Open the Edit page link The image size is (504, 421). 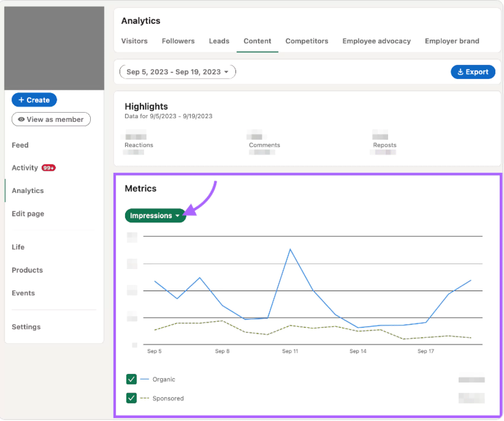[x=28, y=213]
